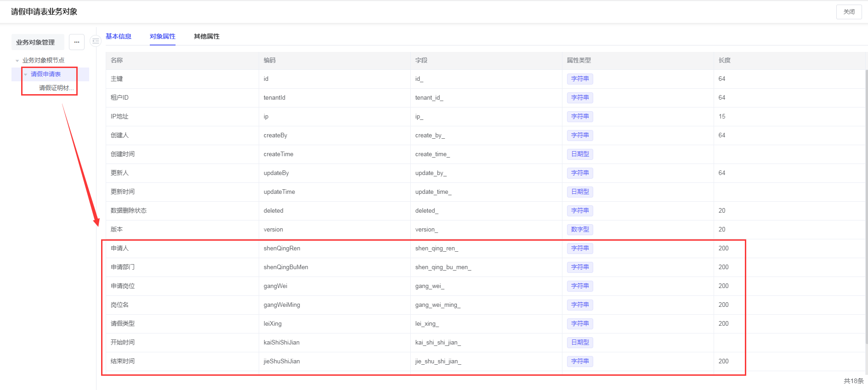Click the shenQingBuMen code cell

click(286, 267)
